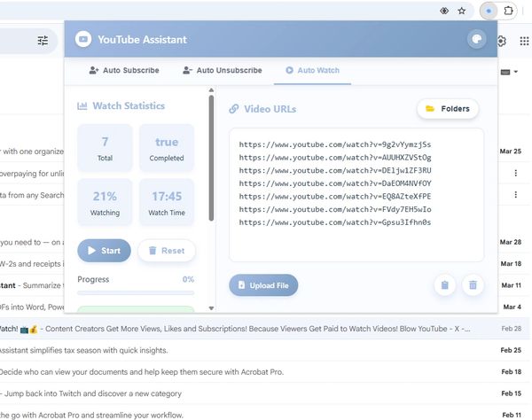
Task: Click the URL ending in 9g2vYymzjSs
Action: 335,144
